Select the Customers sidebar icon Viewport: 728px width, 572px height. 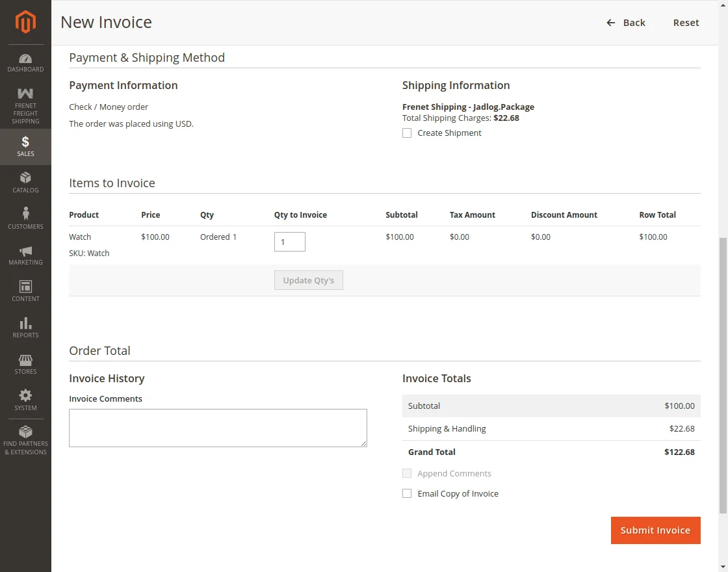pyautogui.click(x=25, y=220)
